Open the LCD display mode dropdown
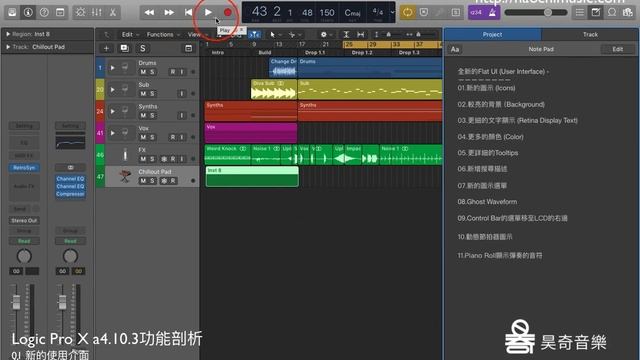The image size is (640, 360). [x=392, y=12]
